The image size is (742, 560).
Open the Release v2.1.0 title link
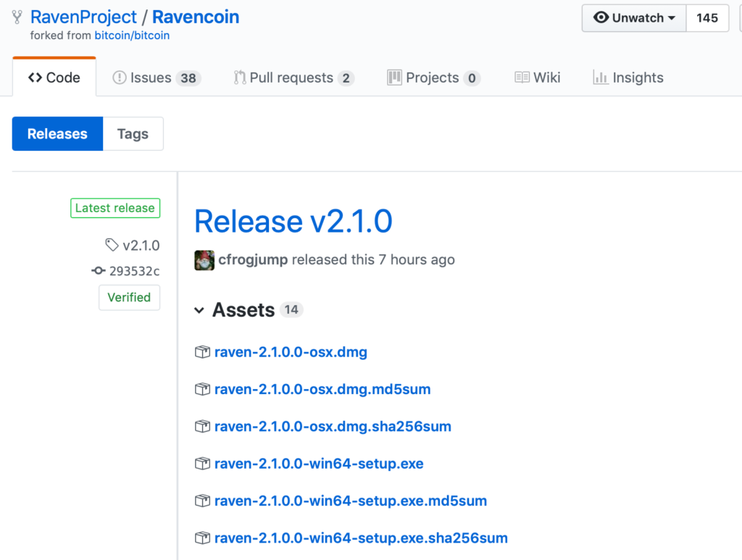pos(293,222)
